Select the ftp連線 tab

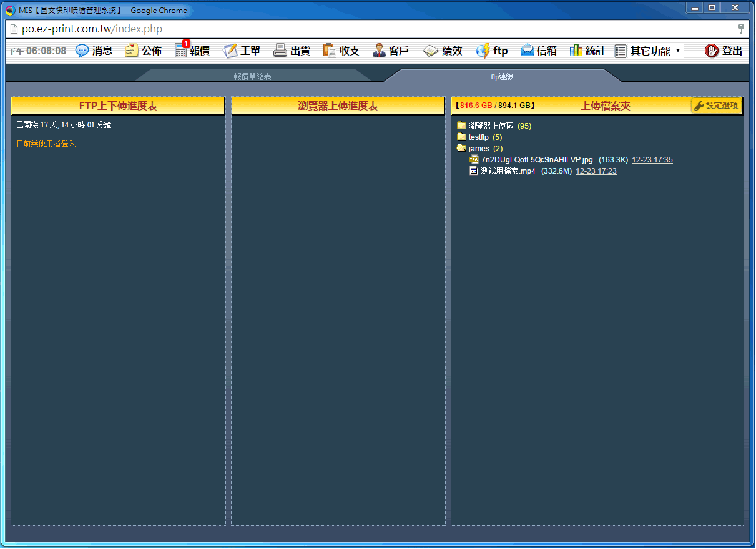tap(502, 77)
